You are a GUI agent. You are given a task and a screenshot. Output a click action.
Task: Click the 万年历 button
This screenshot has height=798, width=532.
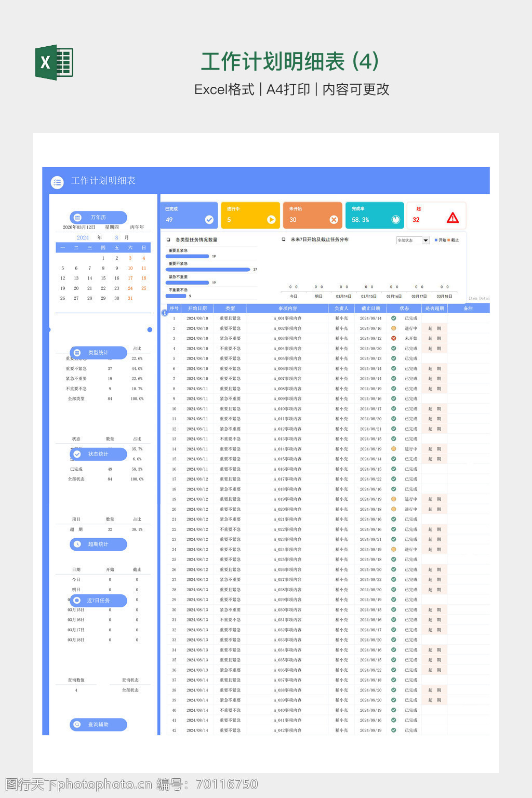pyautogui.click(x=98, y=217)
